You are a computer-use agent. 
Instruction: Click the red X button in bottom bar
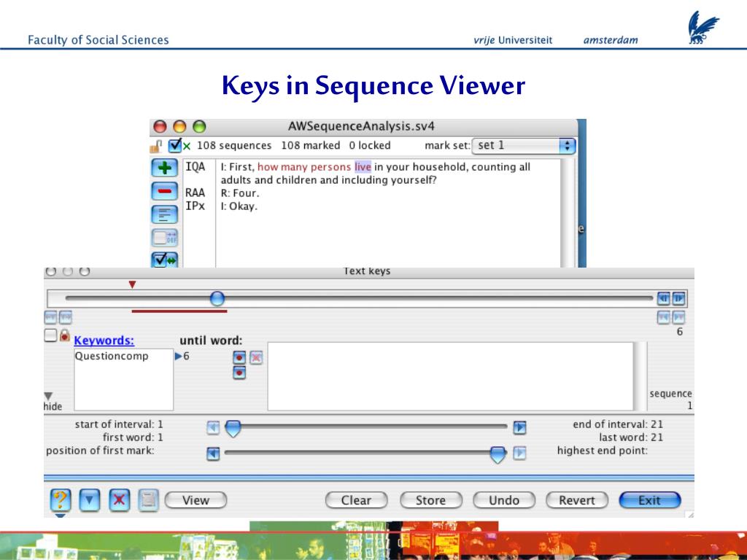point(119,500)
